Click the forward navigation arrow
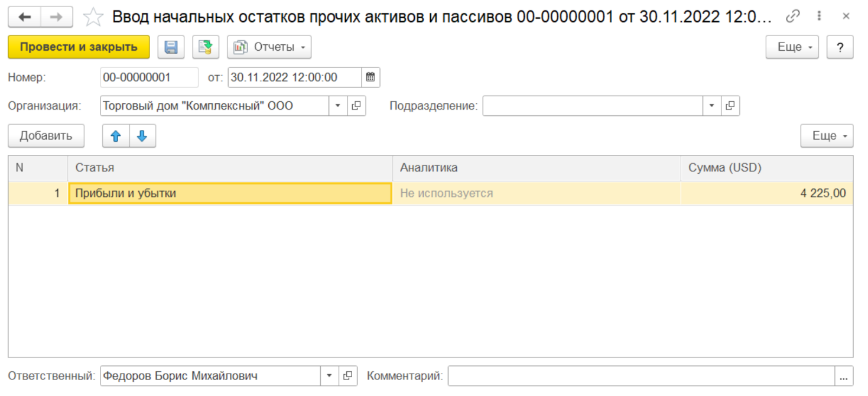 coord(57,17)
